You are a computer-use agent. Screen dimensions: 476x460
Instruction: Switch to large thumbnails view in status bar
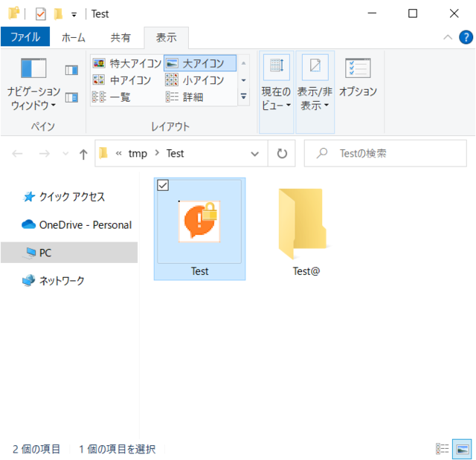(462, 449)
